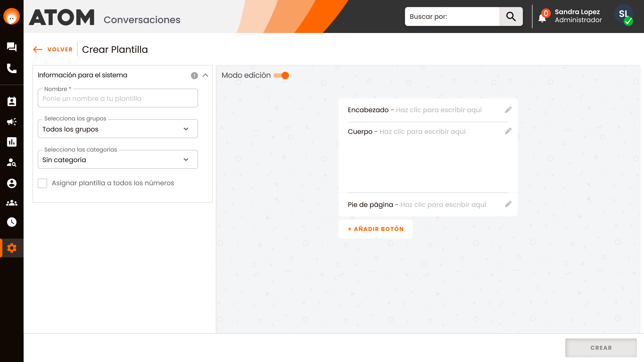Edit Cuerpo with pencil icon
The width and height of the screenshot is (644, 362).
pos(508,131)
